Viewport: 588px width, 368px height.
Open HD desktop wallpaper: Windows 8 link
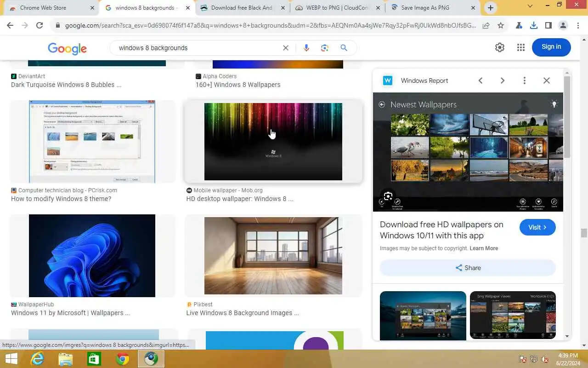pos(240,199)
